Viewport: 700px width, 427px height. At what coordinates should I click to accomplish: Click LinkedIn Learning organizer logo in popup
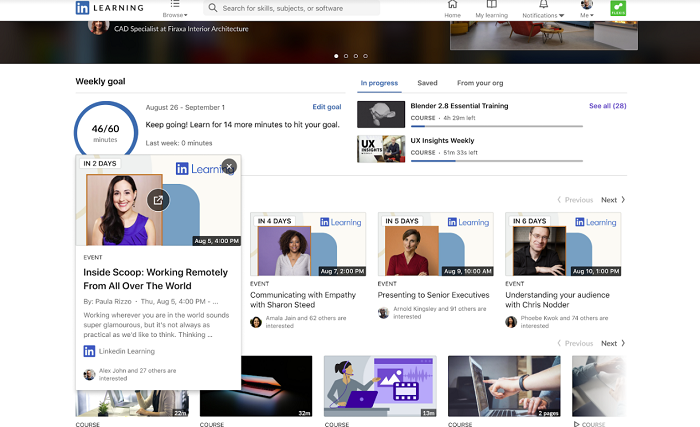point(89,351)
